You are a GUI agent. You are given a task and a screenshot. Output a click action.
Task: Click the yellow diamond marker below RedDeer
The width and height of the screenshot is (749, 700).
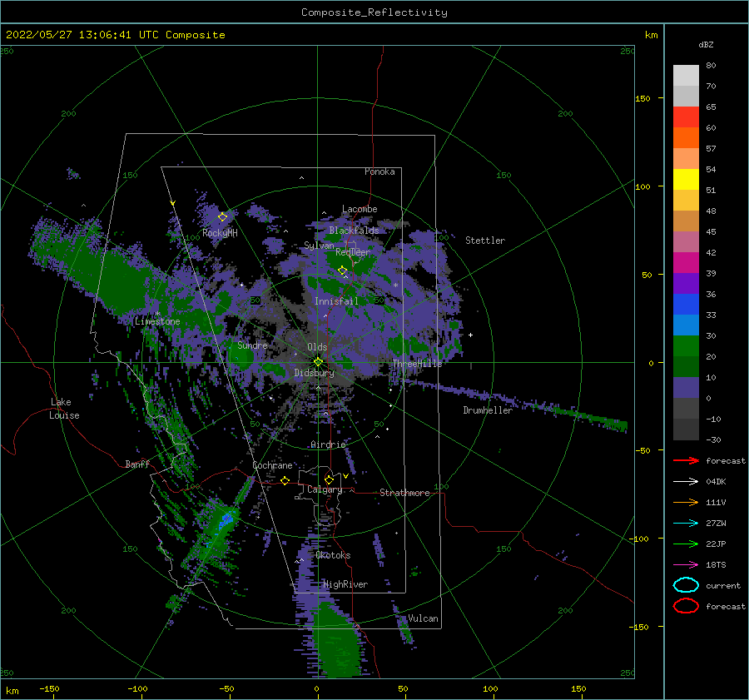[343, 271]
